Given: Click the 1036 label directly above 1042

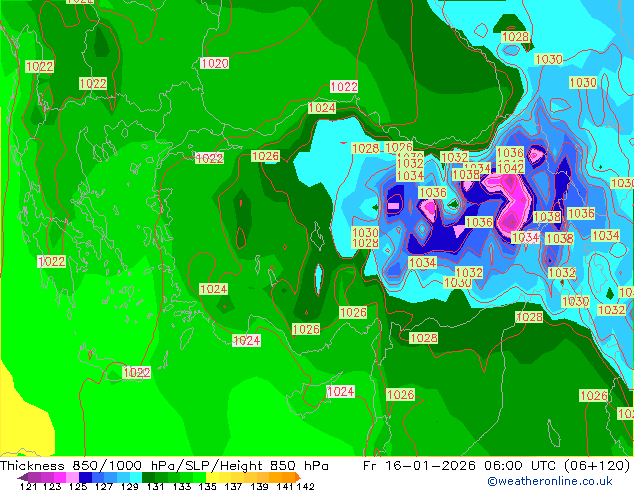Looking at the screenshot, I should (x=510, y=153).
